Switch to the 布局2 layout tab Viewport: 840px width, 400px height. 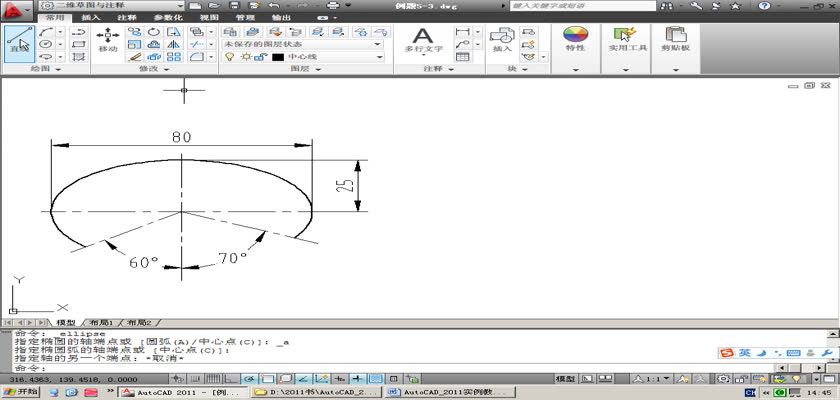click(x=139, y=323)
